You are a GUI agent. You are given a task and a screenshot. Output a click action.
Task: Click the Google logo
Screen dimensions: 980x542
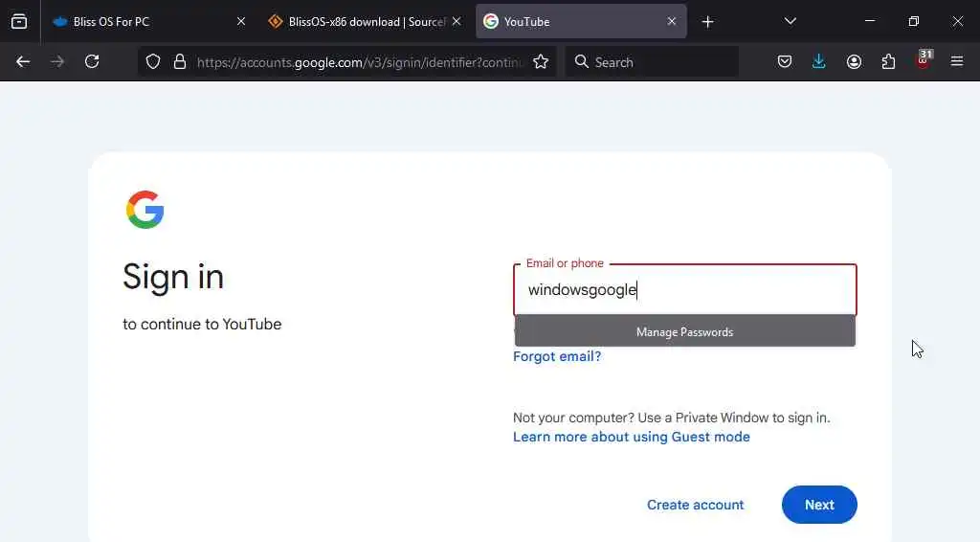click(145, 210)
